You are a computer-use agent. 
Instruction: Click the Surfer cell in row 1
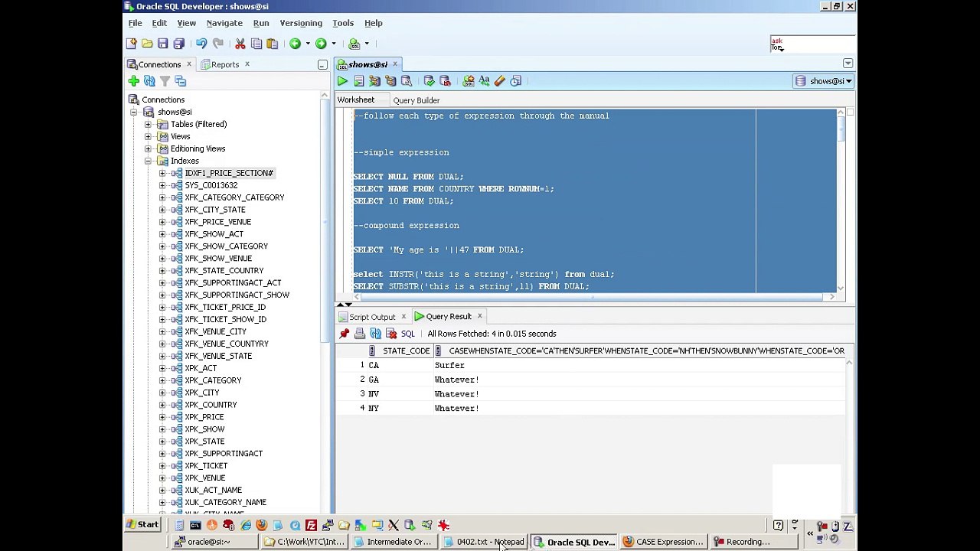point(449,365)
